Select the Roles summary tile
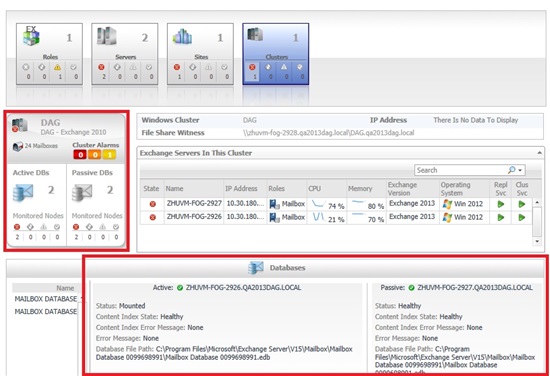This screenshot has height=376, width=550. [x=49, y=54]
